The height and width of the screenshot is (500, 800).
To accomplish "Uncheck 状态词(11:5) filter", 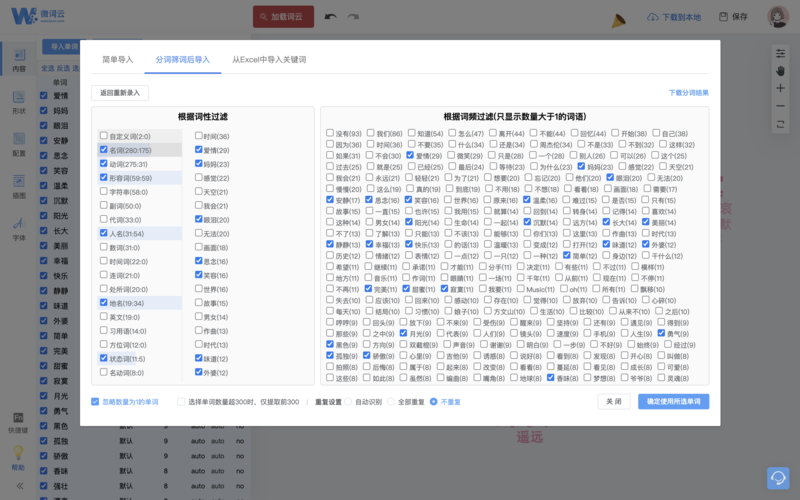I will pyautogui.click(x=104, y=358).
